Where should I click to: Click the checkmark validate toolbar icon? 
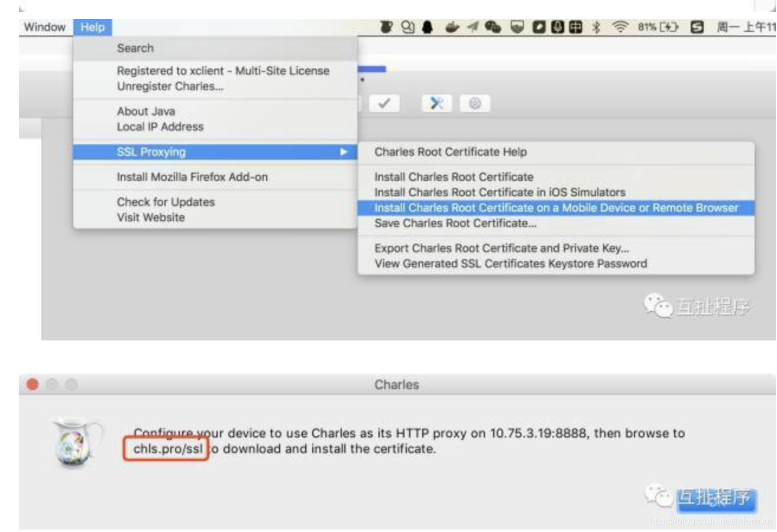[x=384, y=104]
